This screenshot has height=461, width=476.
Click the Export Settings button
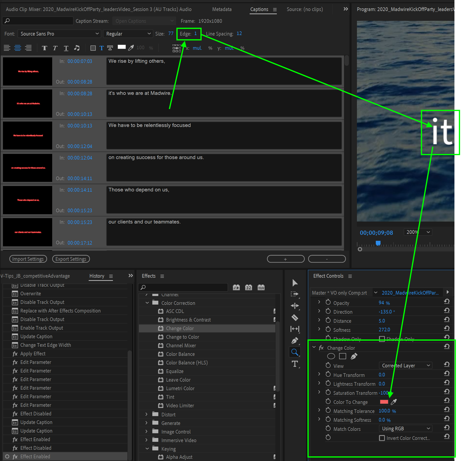click(x=71, y=259)
